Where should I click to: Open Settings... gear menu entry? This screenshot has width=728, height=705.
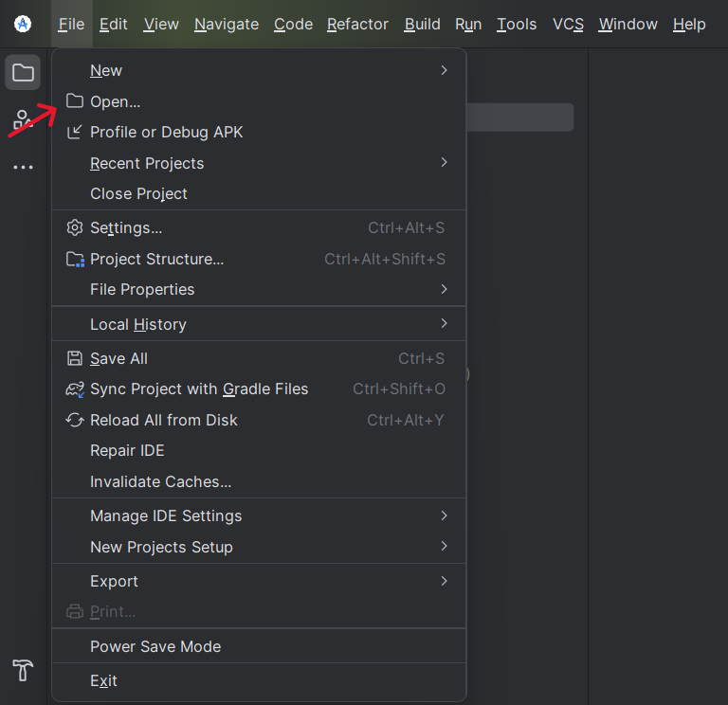pos(259,227)
